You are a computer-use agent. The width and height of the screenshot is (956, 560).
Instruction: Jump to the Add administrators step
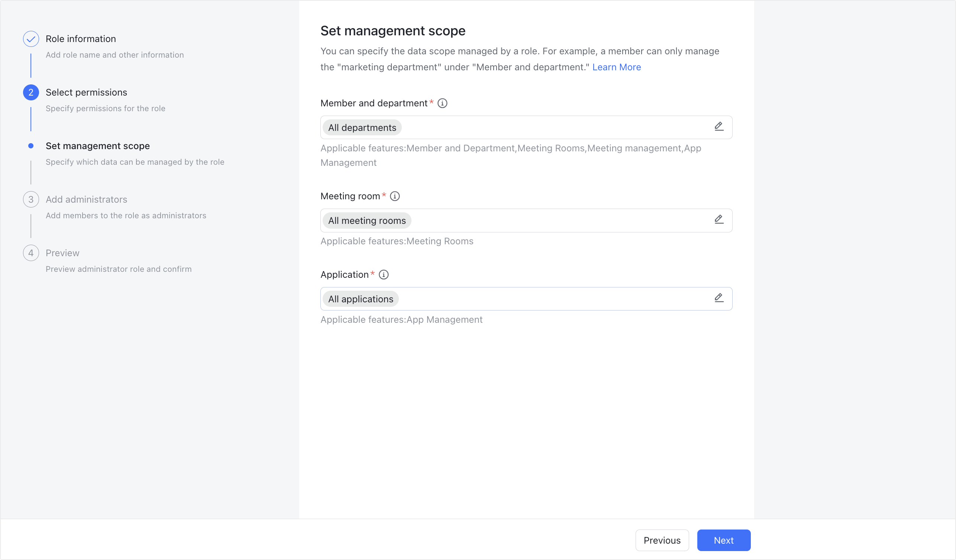[86, 199]
